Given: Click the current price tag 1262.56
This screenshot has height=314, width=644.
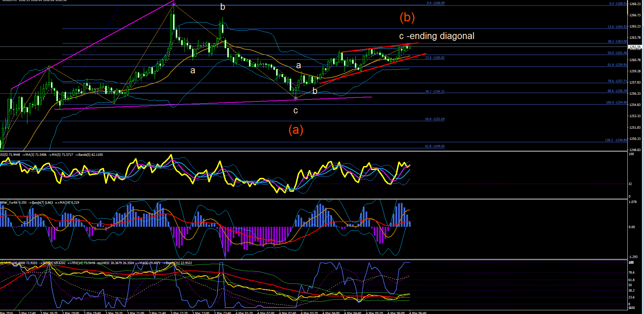Looking at the screenshot, I should click(x=635, y=47).
